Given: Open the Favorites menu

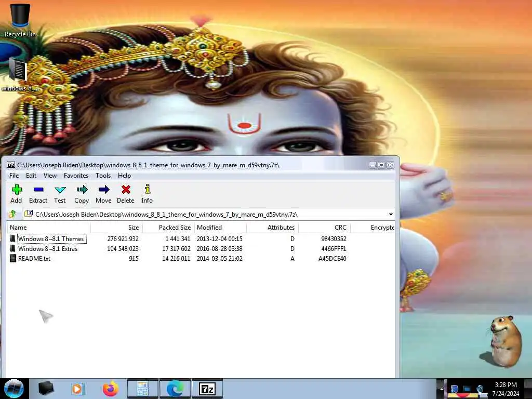Looking at the screenshot, I should tap(76, 176).
